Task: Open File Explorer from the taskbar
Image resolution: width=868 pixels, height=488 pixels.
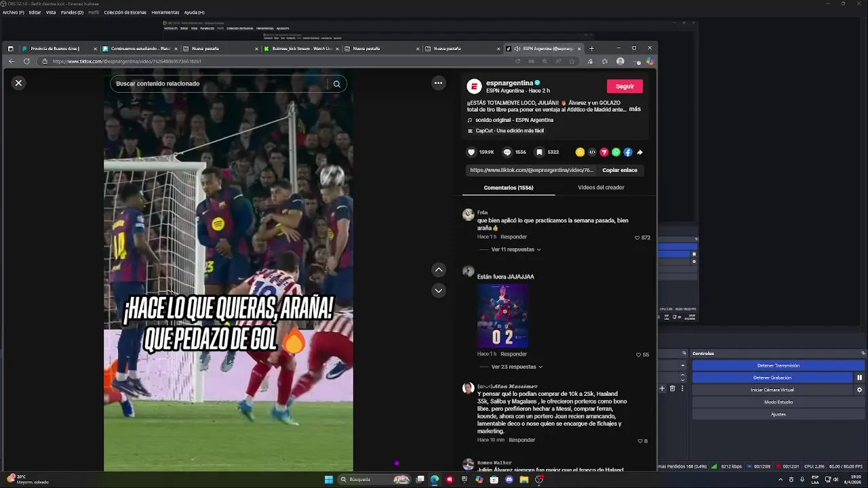Action: tap(524, 480)
